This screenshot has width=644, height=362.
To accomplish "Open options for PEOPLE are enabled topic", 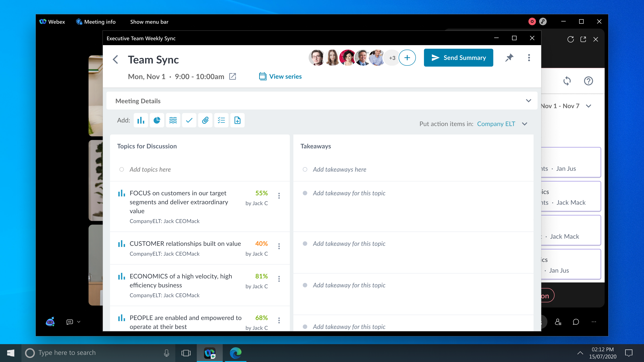I will tap(279, 320).
